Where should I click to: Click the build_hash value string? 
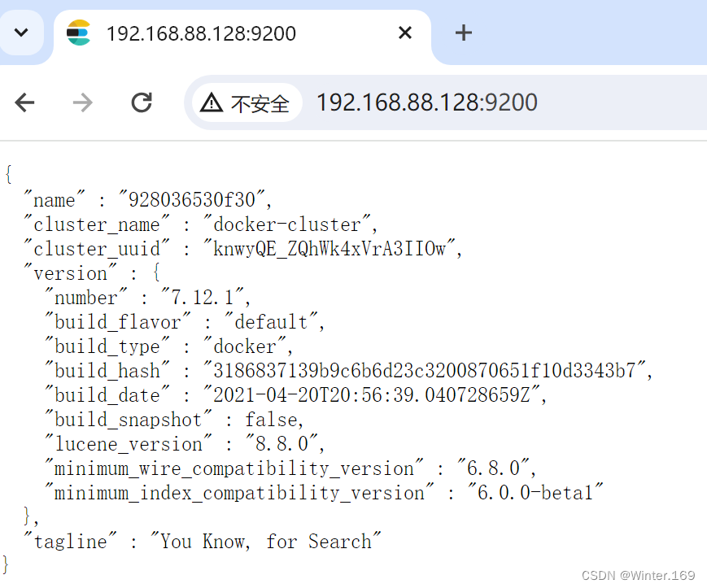click(x=425, y=370)
